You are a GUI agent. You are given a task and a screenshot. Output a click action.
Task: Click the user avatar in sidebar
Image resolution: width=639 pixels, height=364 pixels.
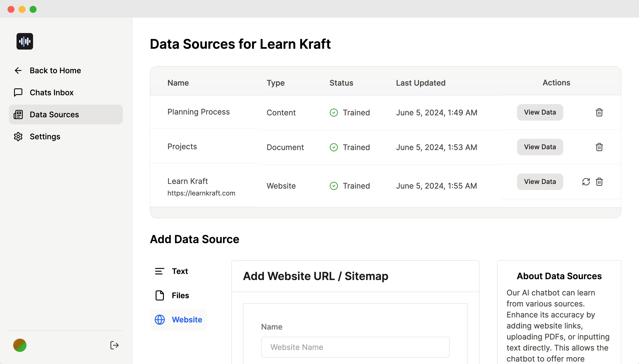coord(20,345)
